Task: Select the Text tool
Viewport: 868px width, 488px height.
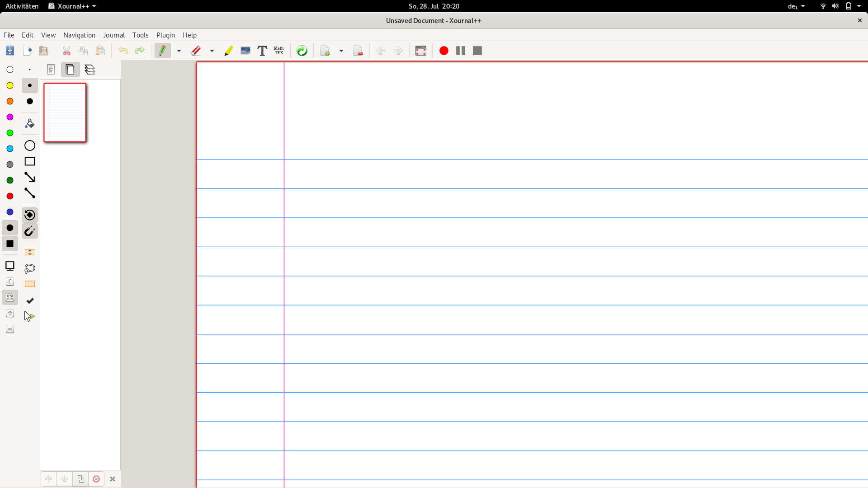Action: pos(262,51)
